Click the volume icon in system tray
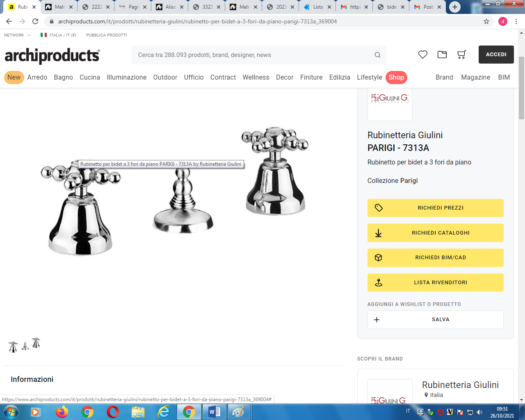Screen dimensions: 525x420 coord(480,412)
